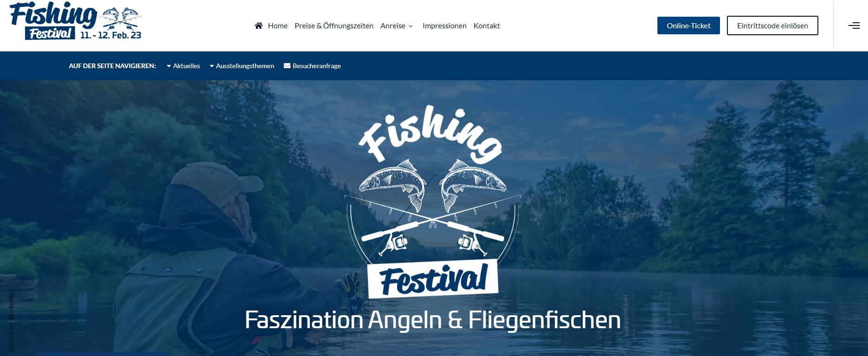
Task: Click the Home house icon
Action: click(258, 25)
